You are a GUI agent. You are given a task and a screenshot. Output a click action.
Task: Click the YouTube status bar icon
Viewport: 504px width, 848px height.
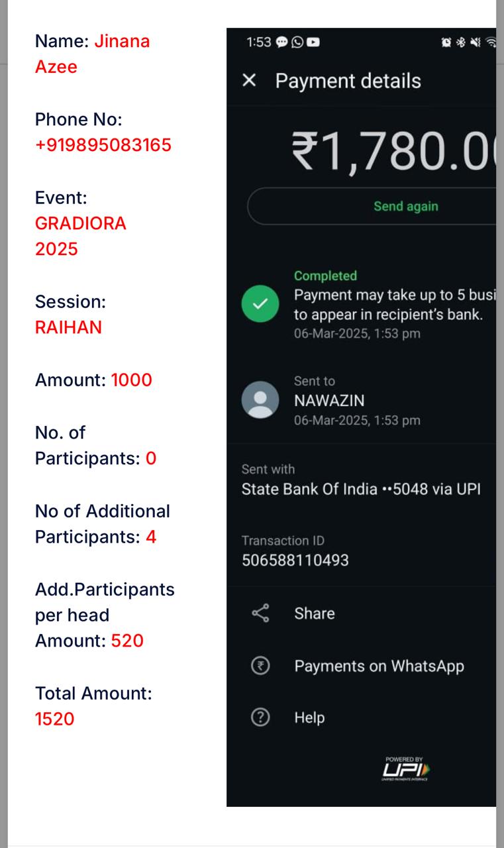pyautogui.click(x=313, y=42)
